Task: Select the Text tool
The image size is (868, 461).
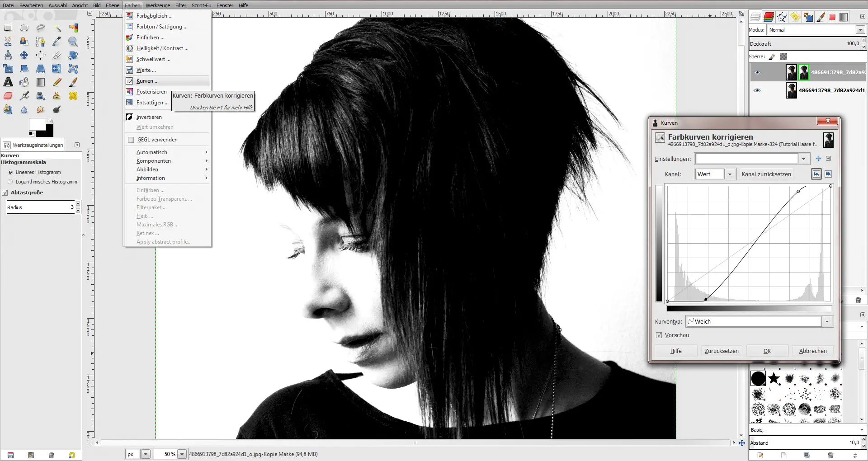Action: pyautogui.click(x=8, y=82)
